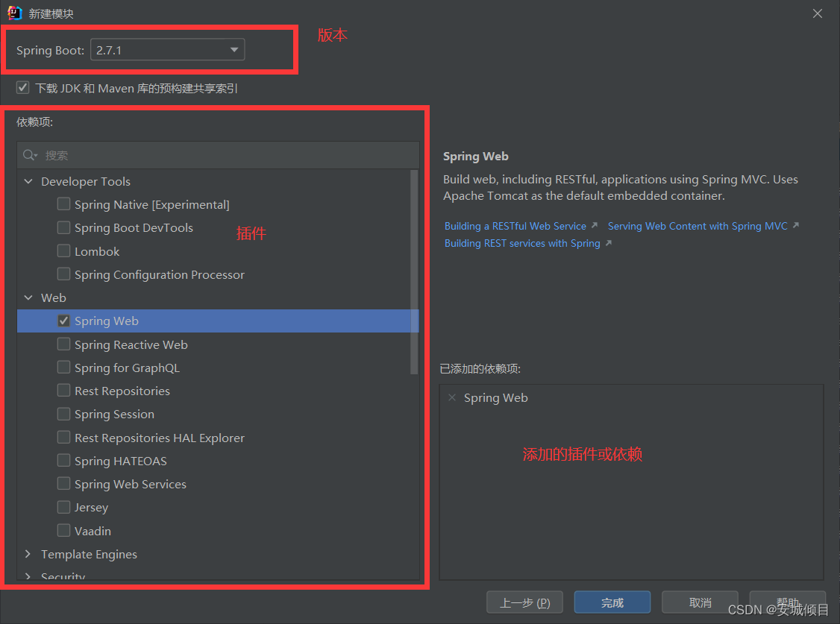
Task: Click Spring Web entry in added dependencies list
Action: pyautogui.click(x=495, y=397)
